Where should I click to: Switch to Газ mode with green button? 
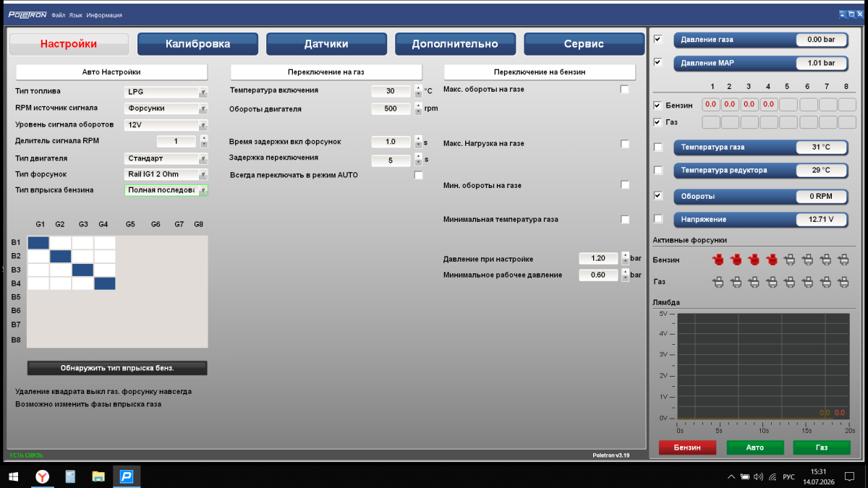pos(821,448)
